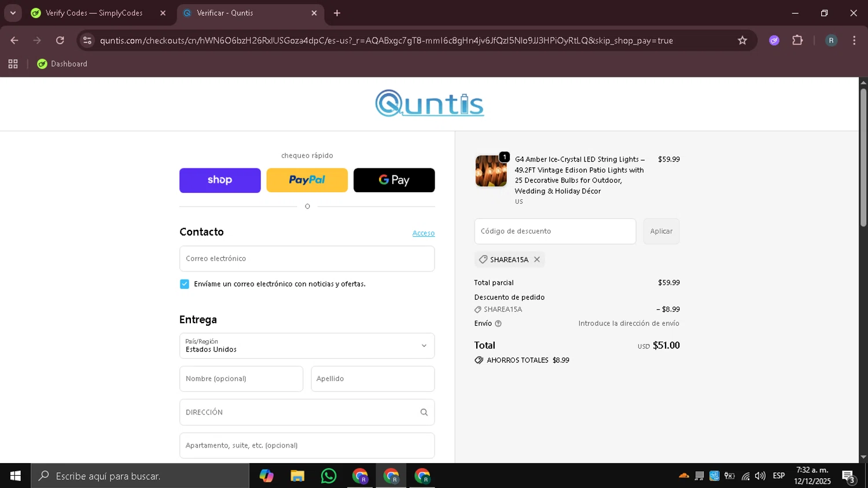
Task: Focus the Código de descuento field
Action: click(555, 231)
